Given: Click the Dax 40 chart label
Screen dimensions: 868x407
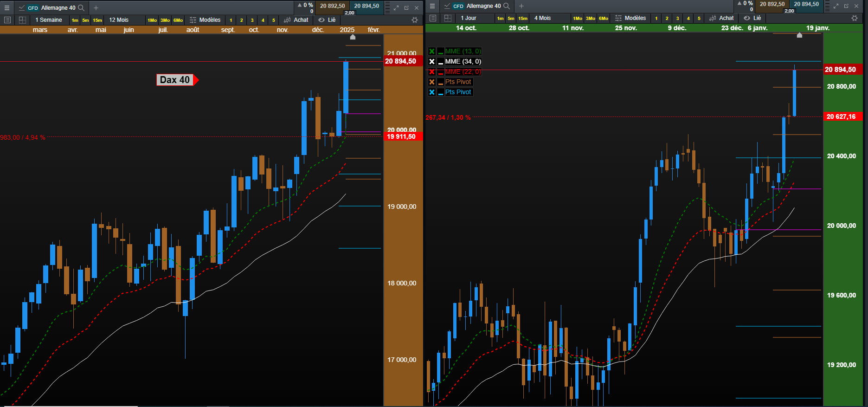Looking at the screenshot, I should (175, 80).
